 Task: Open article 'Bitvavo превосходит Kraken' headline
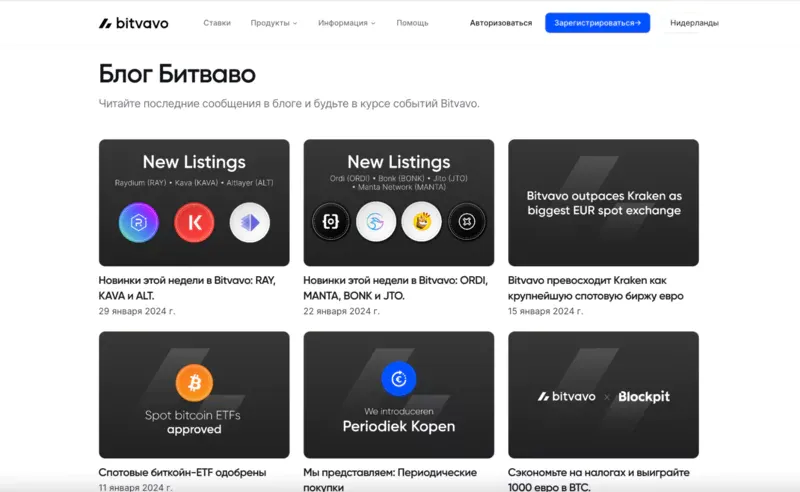595,288
